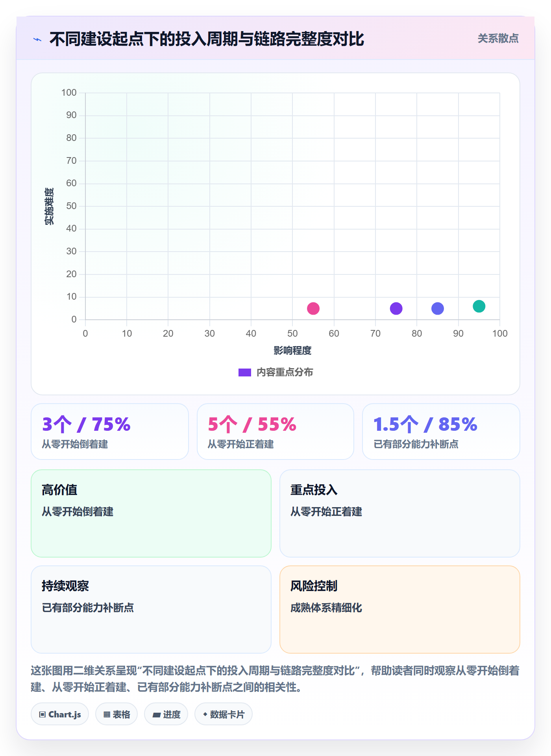Click the 进度 tag chip
The width and height of the screenshot is (551, 756).
166,714
